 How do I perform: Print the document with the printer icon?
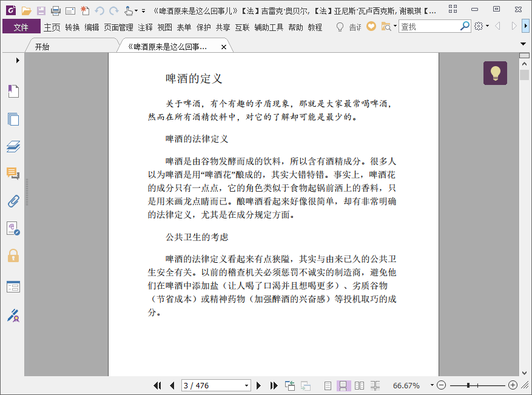[56, 11]
